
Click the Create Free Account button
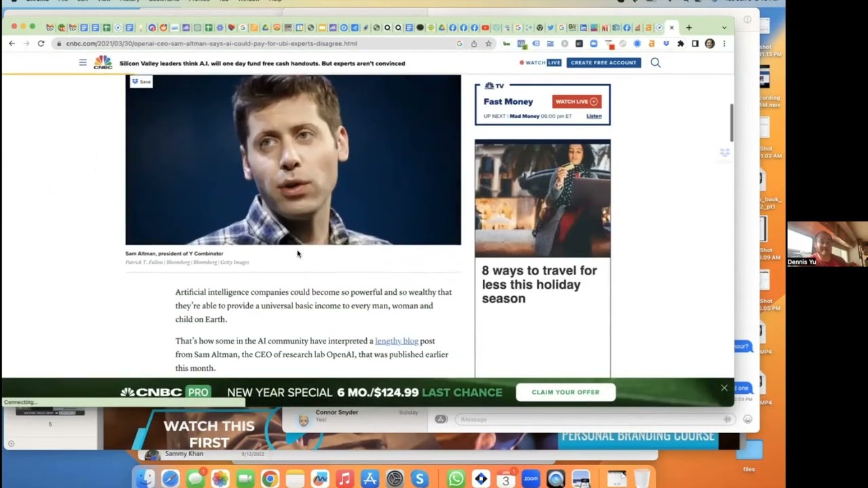(603, 62)
